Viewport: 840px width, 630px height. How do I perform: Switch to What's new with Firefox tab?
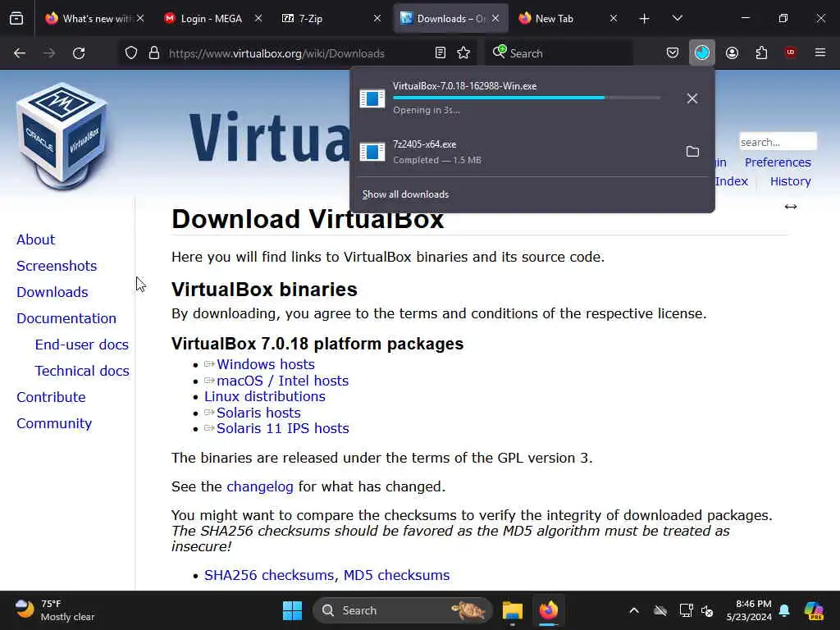coord(88,19)
